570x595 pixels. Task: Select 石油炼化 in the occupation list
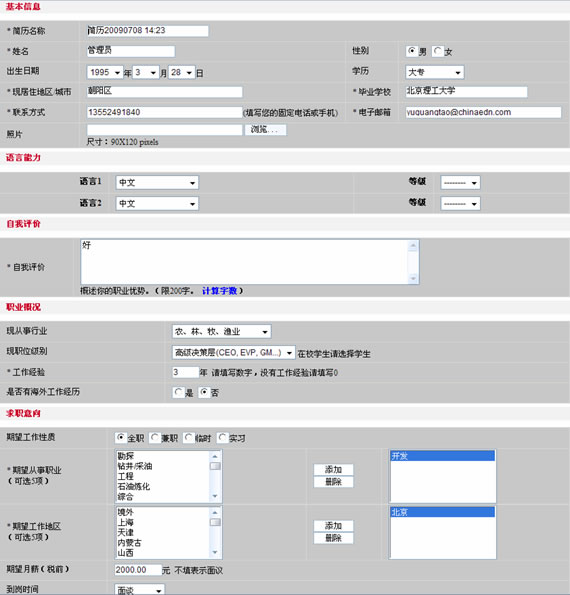[x=134, y=486]
